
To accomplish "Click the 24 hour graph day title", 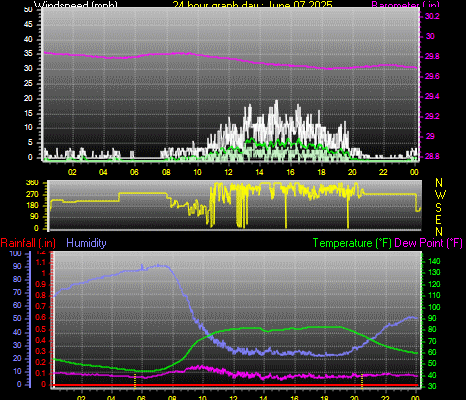I will (252, 4).
